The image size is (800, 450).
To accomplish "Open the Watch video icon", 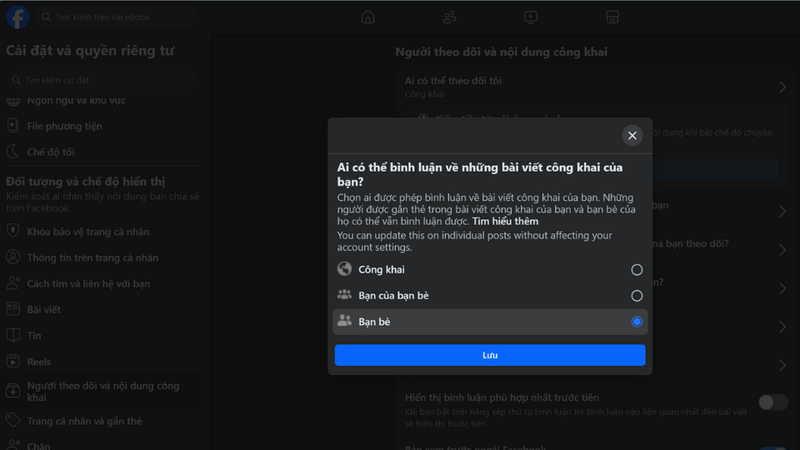I will click(531, 17).
